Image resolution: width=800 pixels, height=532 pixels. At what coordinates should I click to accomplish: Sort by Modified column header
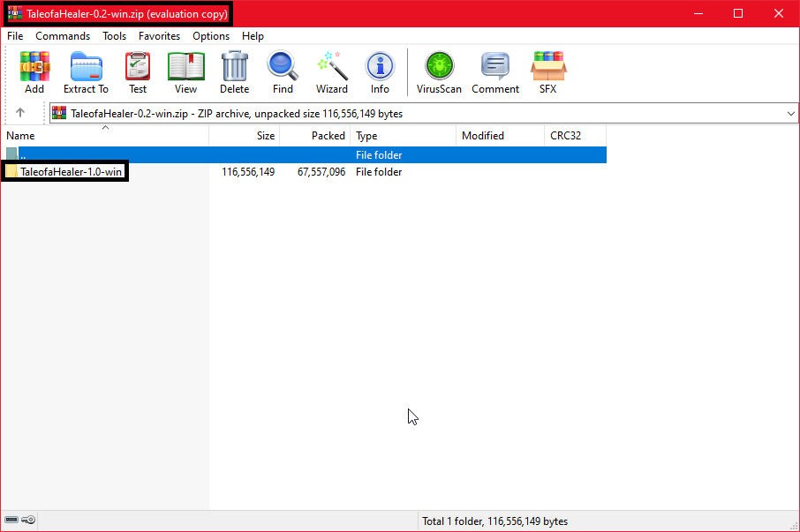[x=500, y=136]
